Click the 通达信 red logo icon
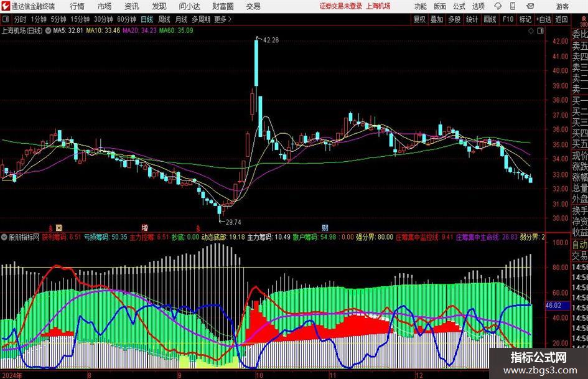Image resolution: width=588 pixels, height=379 pixels. (6, 6)
